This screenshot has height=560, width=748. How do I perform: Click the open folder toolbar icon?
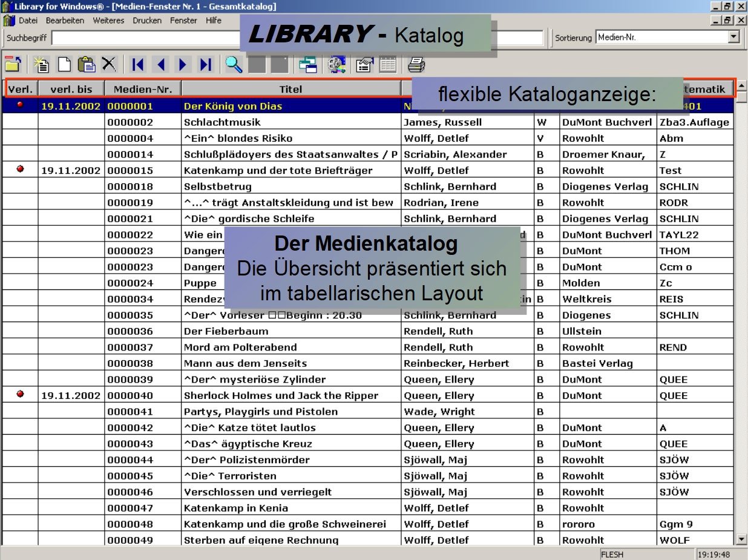point(13,64)
